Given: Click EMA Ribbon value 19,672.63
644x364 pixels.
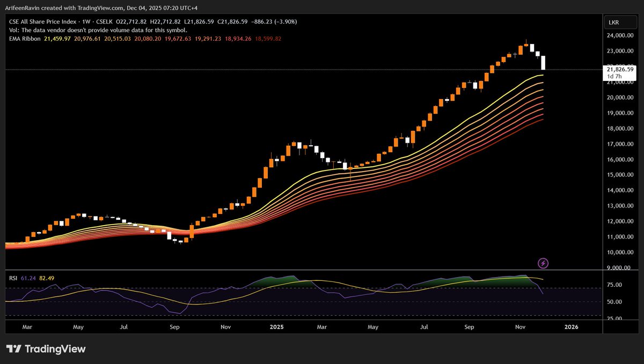Looking at the screenshot, I should (179, 39).
